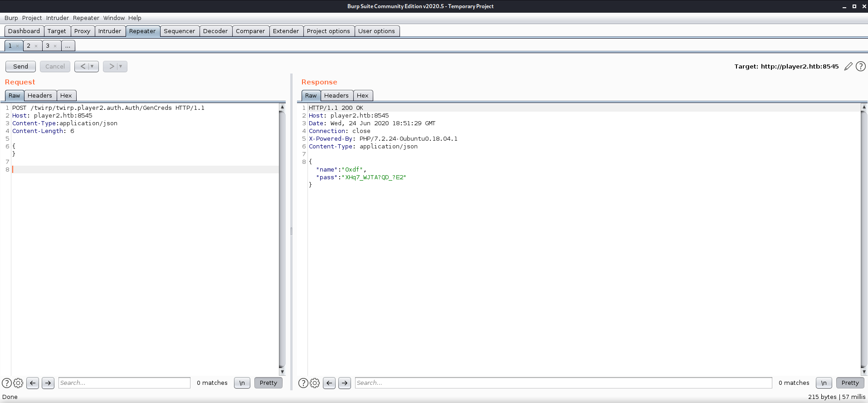Open request panel settings gear icon

[x=18, y=383]
